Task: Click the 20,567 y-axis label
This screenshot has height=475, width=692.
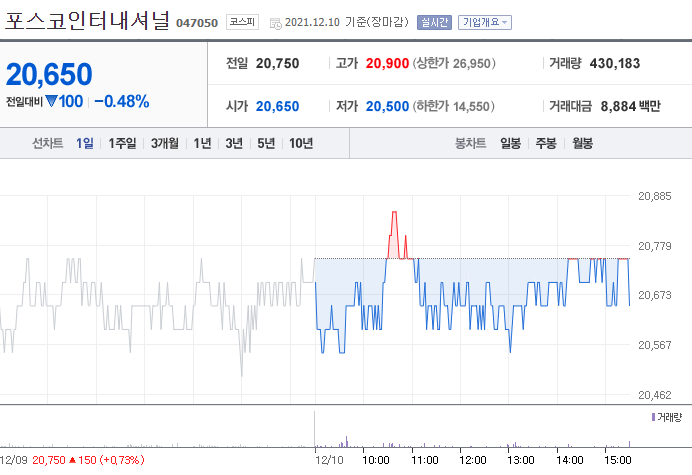Action: point(654,345)
